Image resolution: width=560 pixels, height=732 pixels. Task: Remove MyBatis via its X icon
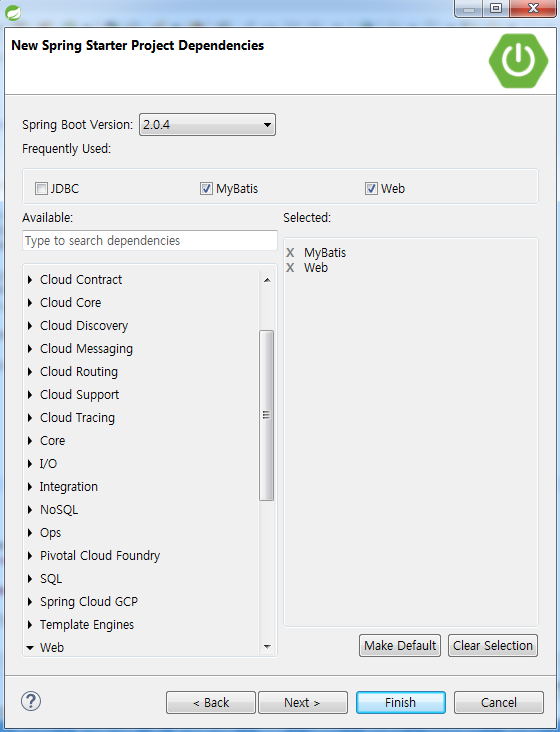coord(290,253)
